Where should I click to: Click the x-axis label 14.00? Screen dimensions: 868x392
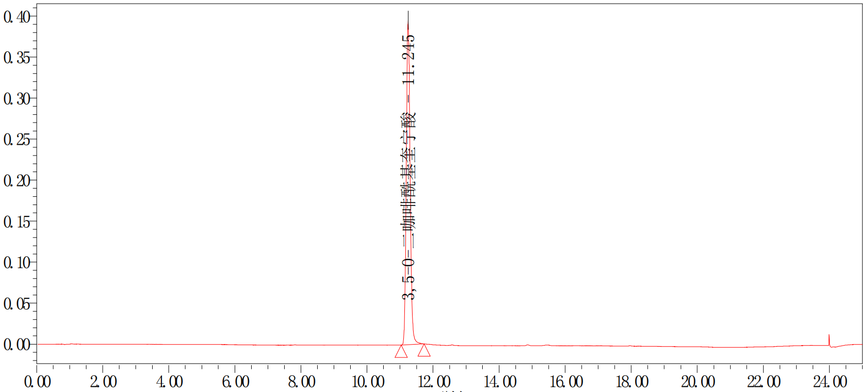click(x=500, y=382)
